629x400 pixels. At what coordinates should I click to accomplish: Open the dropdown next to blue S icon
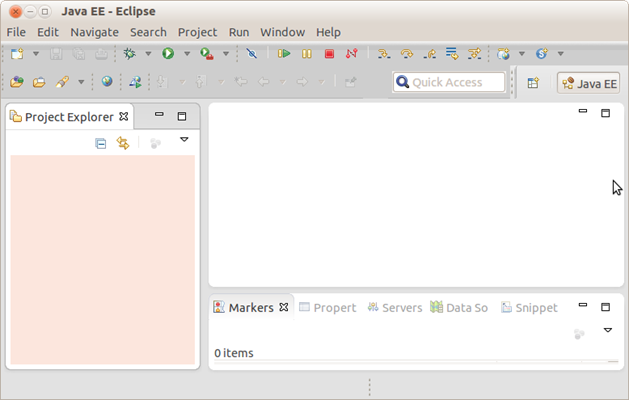coord(561,53)
